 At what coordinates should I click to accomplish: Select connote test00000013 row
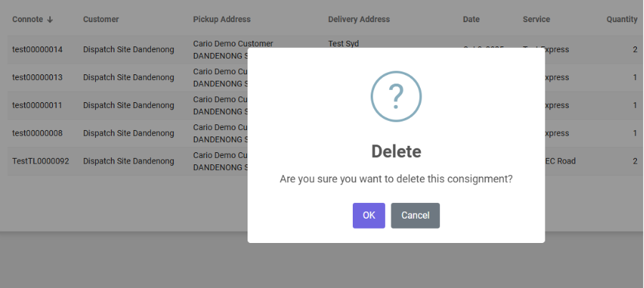[37, 78]
